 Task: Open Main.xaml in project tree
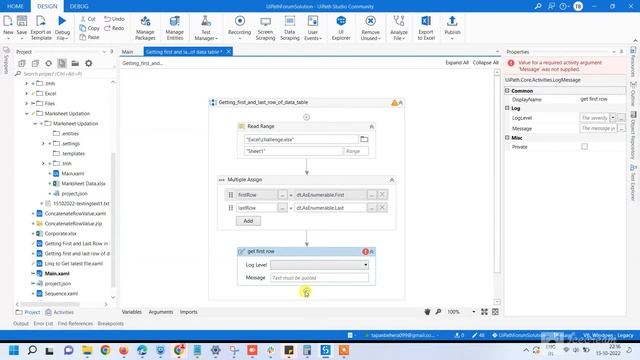click(57, 273)
